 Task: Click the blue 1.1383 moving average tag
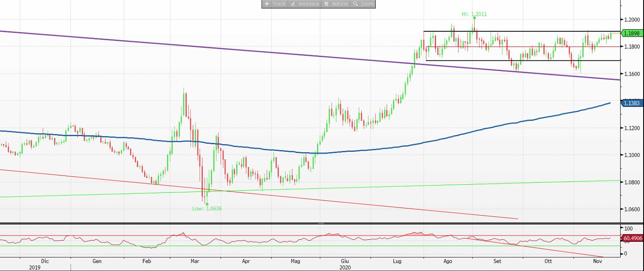pyautogui.click(x=633, y=103)
